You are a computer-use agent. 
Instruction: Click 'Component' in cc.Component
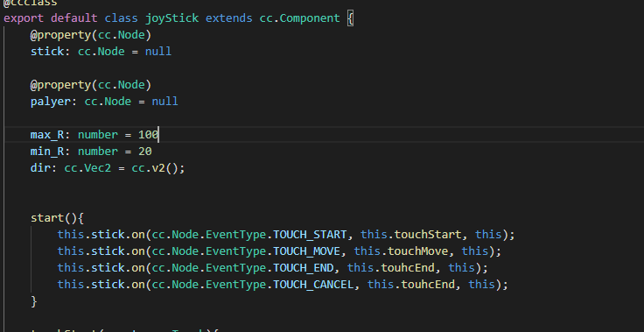(x=310, y=18)
